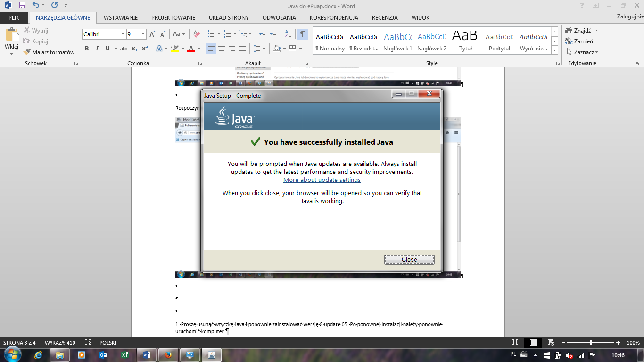
Task: Switch to the WSTAWIANIE tab
Action: (x=121, y=18)
